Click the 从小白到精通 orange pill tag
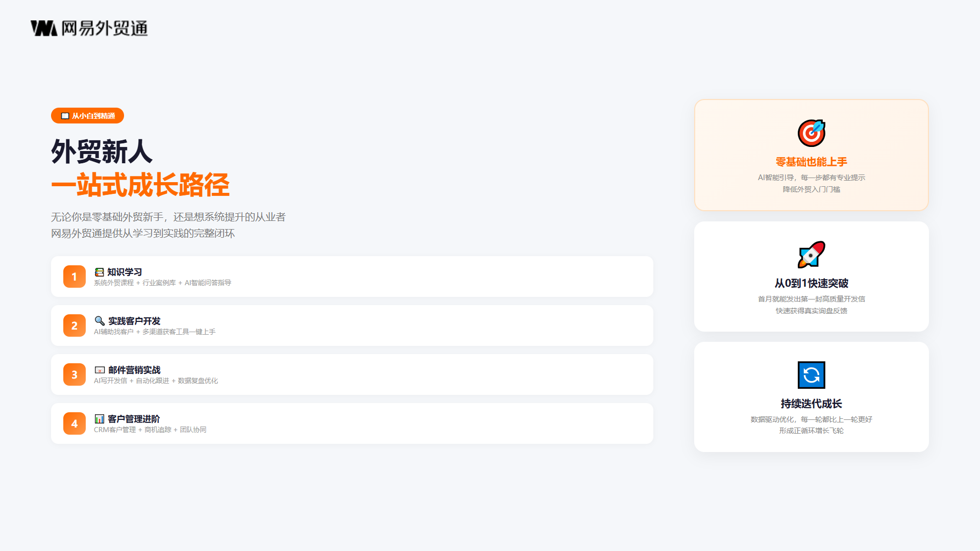980x551 pixels. coord(87,116)
